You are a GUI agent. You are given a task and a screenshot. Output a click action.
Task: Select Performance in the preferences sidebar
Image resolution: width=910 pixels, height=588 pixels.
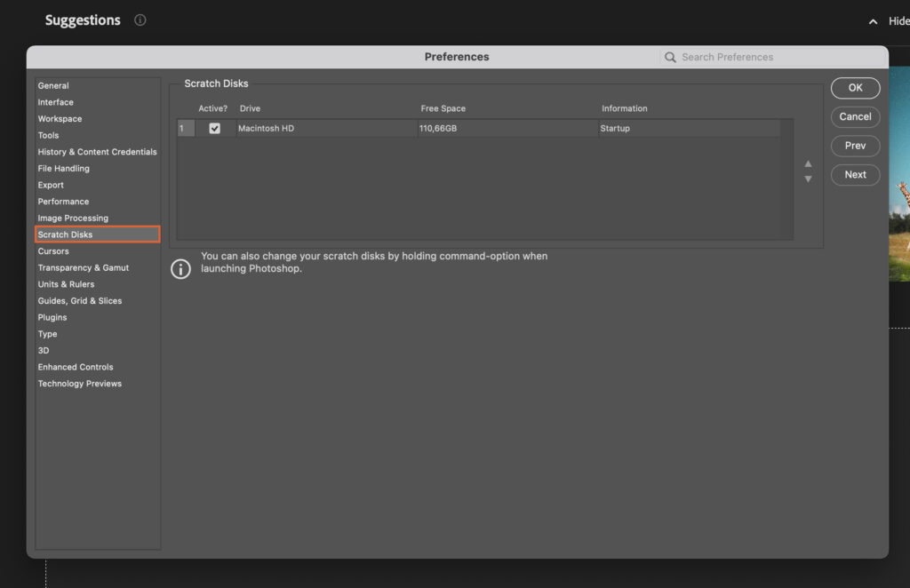[x=63, y=202]
